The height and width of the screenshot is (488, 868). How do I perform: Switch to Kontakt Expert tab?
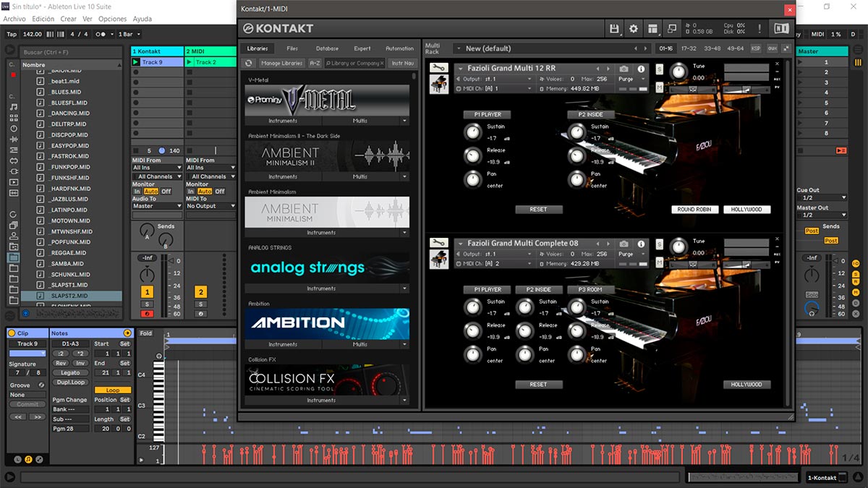point(362,48)
